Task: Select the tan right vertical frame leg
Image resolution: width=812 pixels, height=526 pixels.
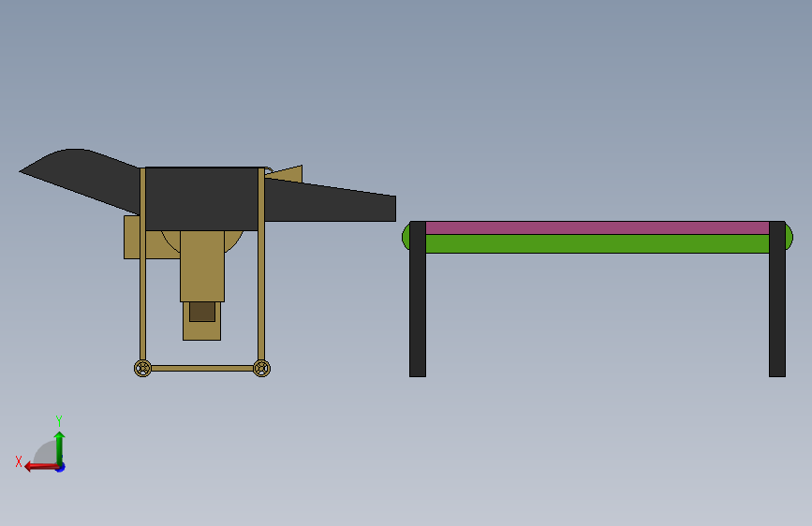Action: pyautogui.click(x=261, y=264)
